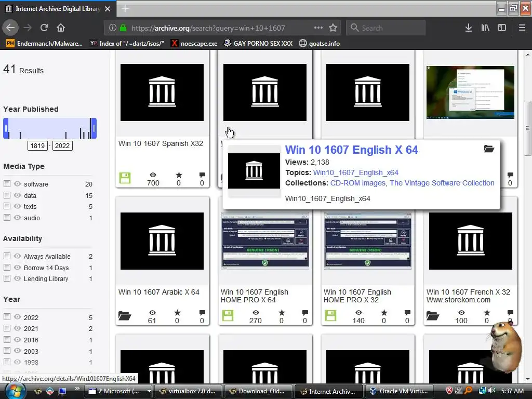This screenshot has width=532, height=399.
Task: Switch to Oracle VM VirtualBox taskbar button
Action: 399,391
